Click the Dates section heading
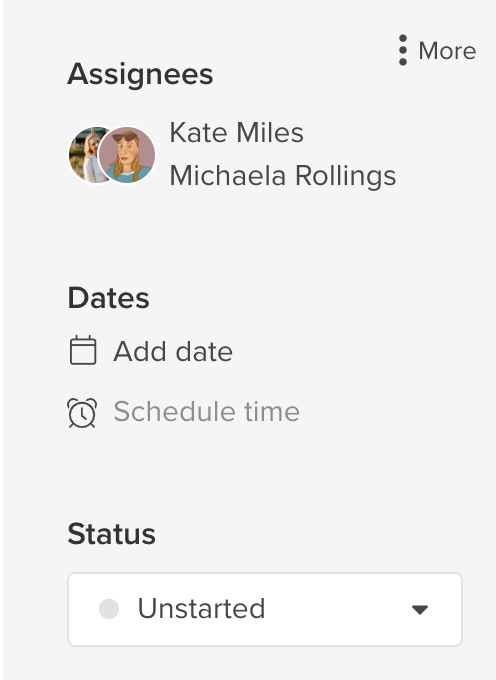496x680 pixels. click(108, 298)
